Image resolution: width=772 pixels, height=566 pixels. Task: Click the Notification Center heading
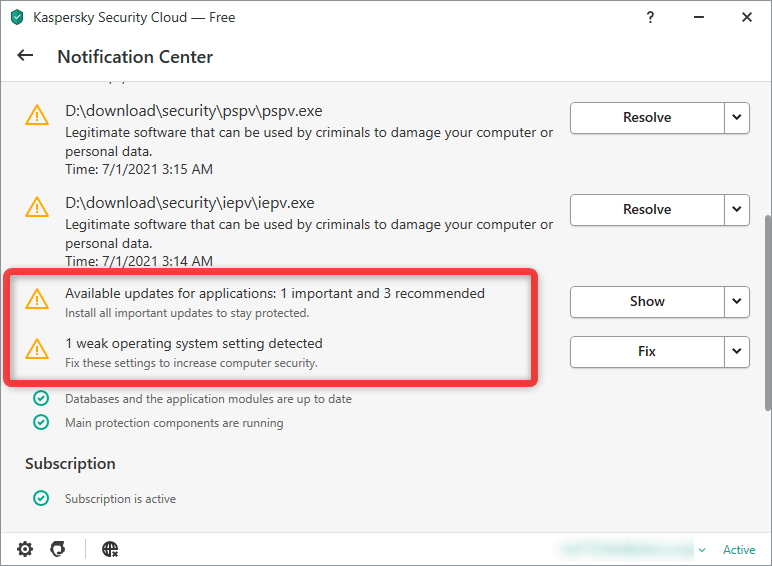click(x=135, y=57)
